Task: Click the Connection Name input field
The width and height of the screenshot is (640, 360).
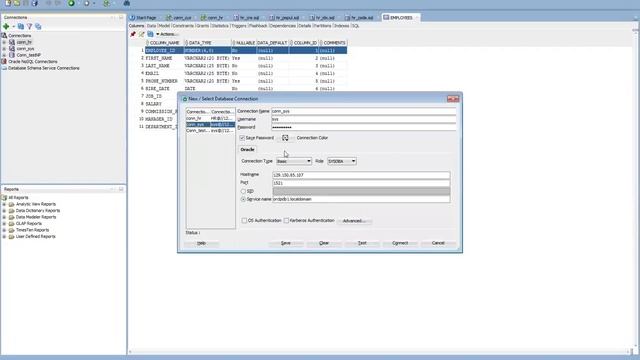Action: point(364,111)
